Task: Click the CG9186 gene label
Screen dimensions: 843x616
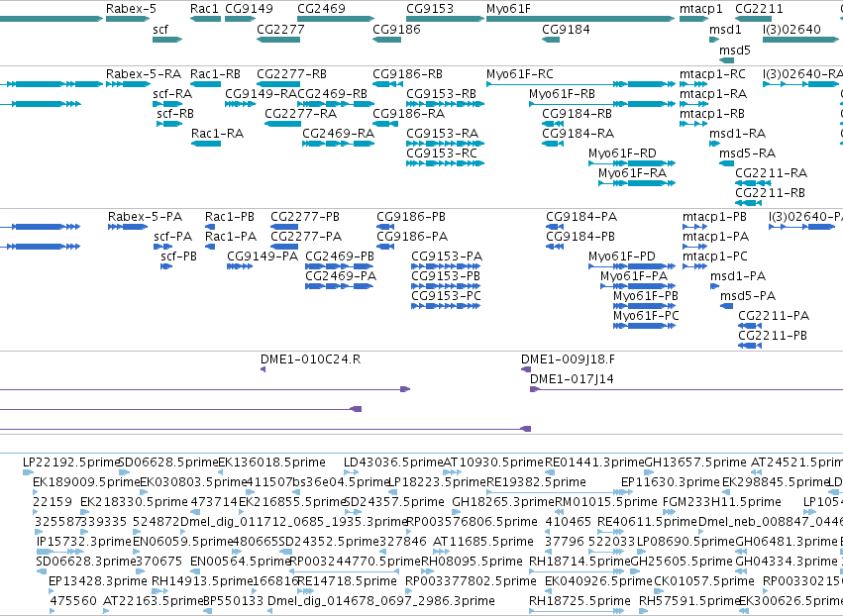Action: (397, 29)
